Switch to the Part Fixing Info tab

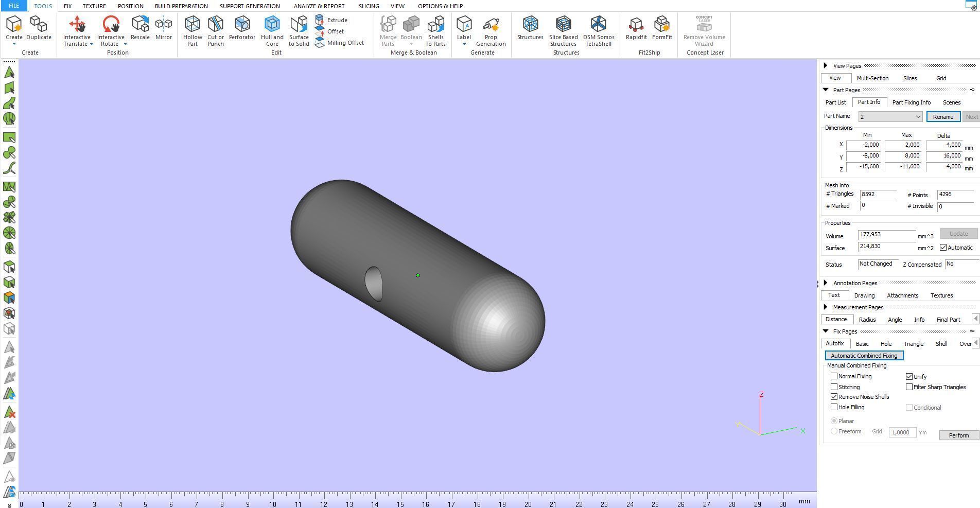911,102
